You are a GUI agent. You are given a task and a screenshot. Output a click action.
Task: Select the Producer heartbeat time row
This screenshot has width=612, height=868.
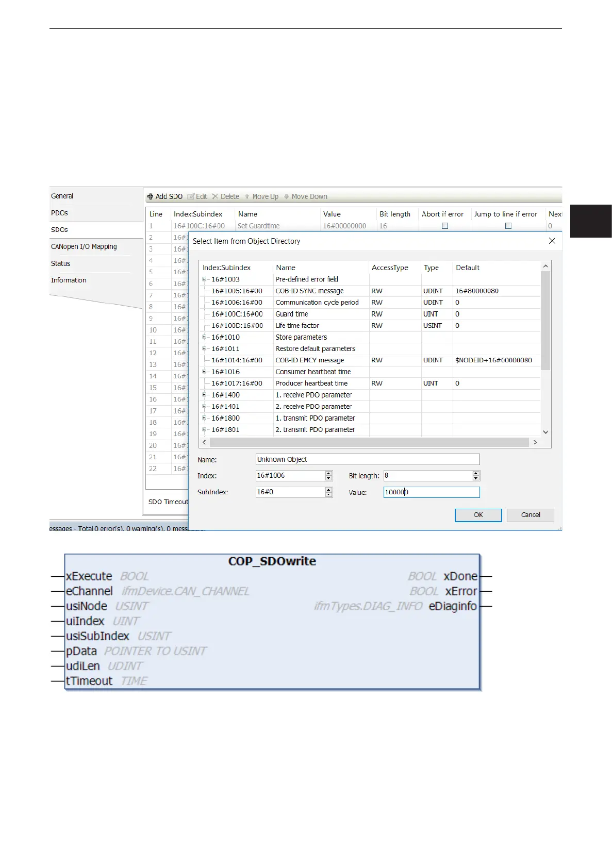[370, 383]
